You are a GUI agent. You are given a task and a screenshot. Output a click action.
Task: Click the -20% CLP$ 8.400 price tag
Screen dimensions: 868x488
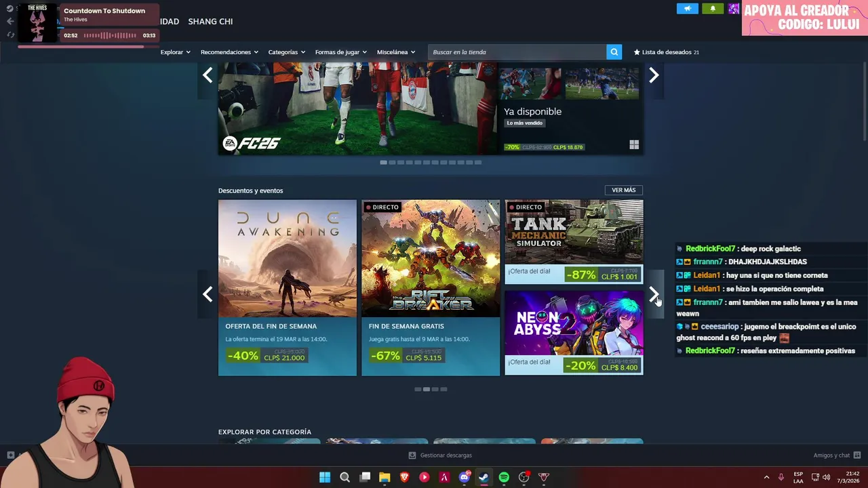tap(602, 365)
